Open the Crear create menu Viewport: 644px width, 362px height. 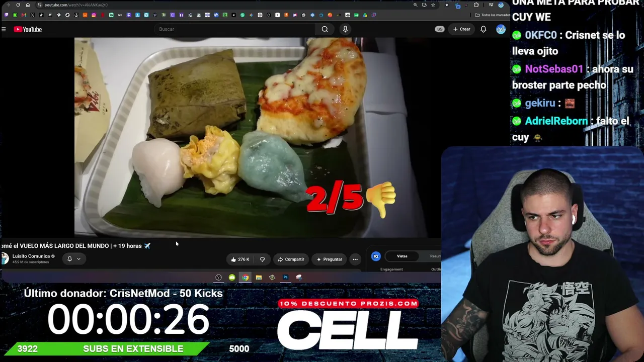click(461, 29)
